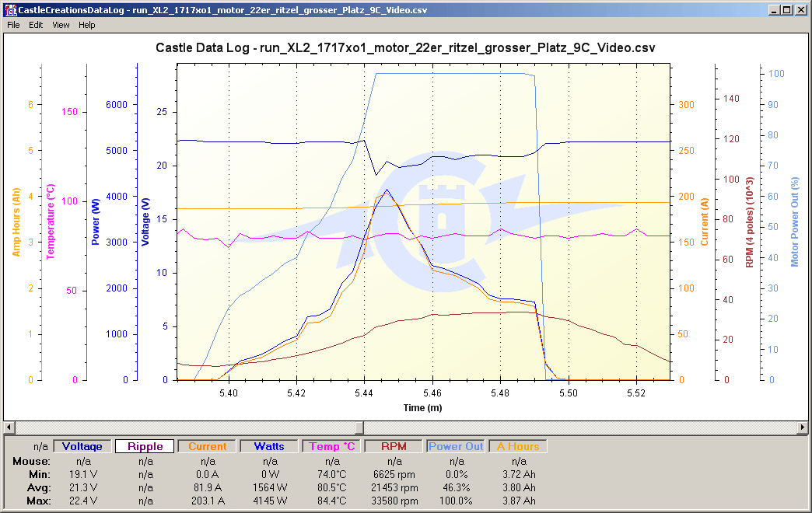Click the '5.40' time axis tick label
This screenshot has height=513, width=812.
[x=229, y=393]
